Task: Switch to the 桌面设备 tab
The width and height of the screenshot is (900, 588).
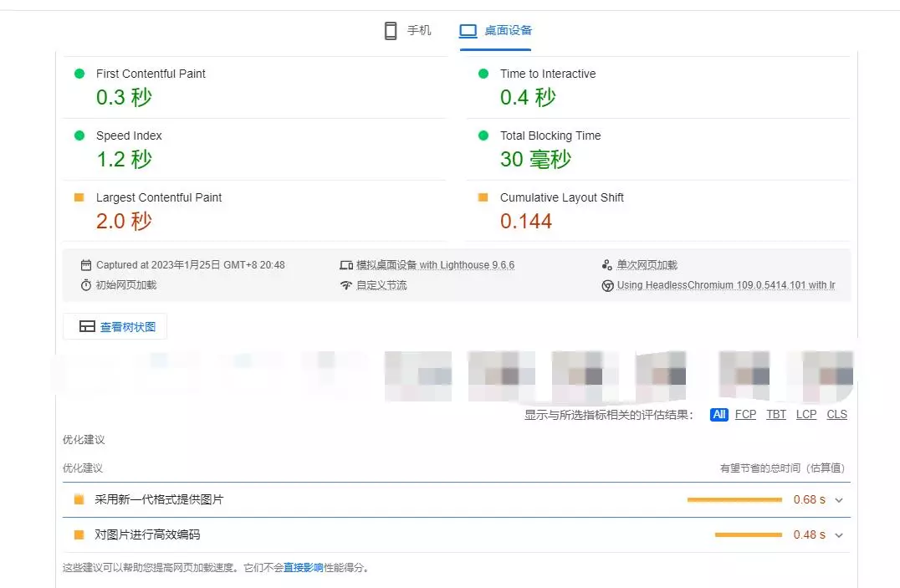Action: coord(508,31)
